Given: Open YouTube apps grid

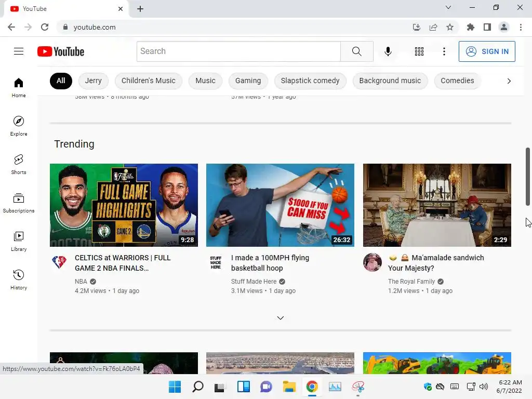Looking at the screenshot, I should coord(419,51).
